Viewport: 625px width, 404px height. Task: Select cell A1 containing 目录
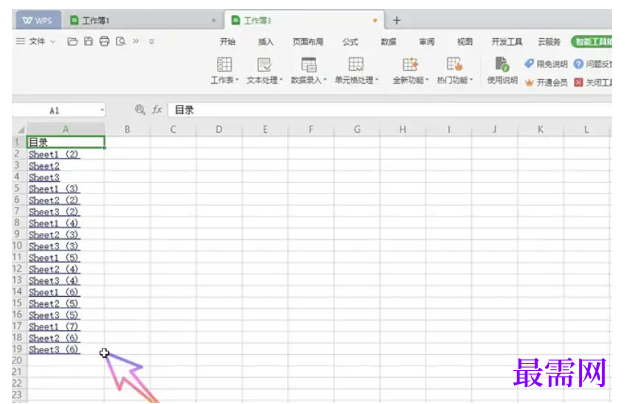(x=66, y=142)
